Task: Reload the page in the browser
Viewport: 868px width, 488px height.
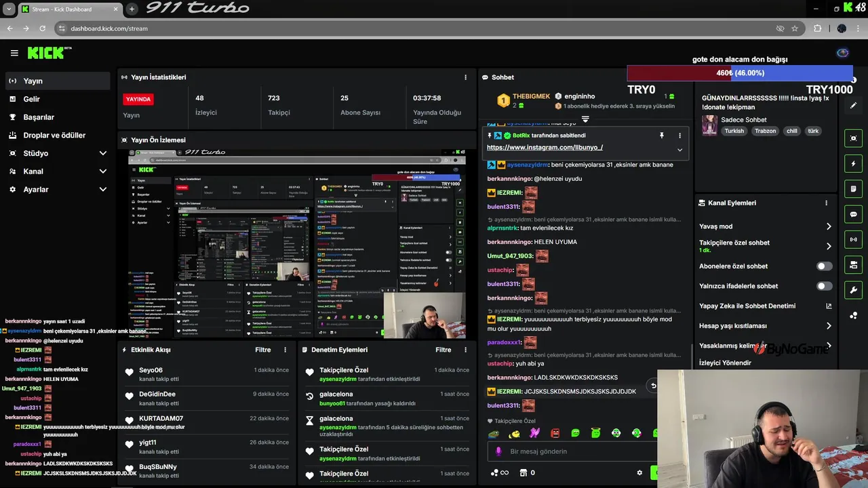Action: (42, 28)
